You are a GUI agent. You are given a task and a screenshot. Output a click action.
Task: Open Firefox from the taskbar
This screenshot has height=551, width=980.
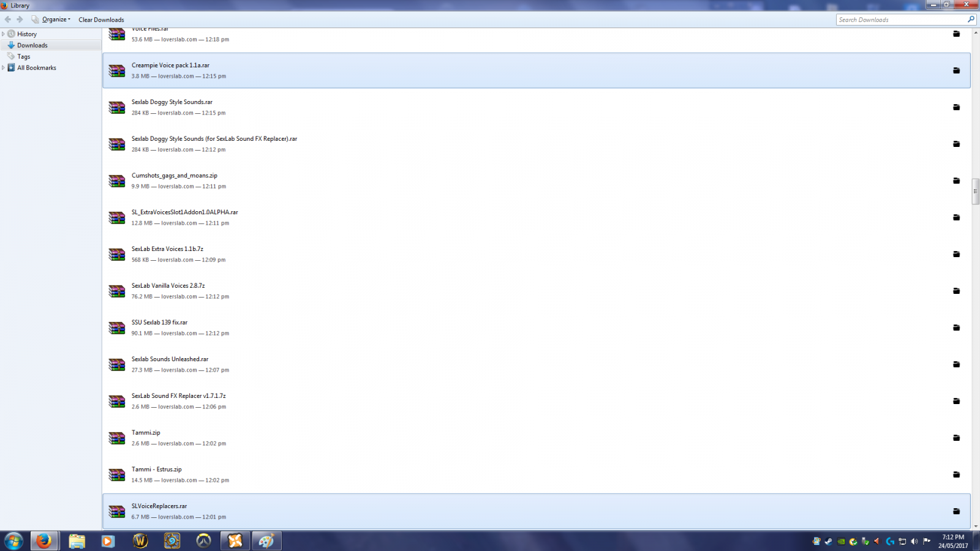(44, 541)
